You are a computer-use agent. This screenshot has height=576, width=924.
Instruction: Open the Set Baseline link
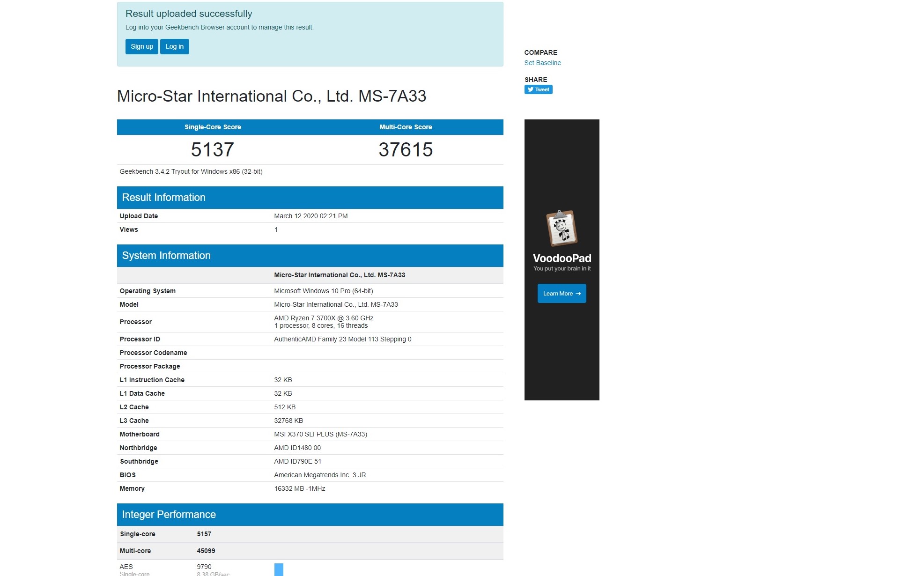pos(542,63)
